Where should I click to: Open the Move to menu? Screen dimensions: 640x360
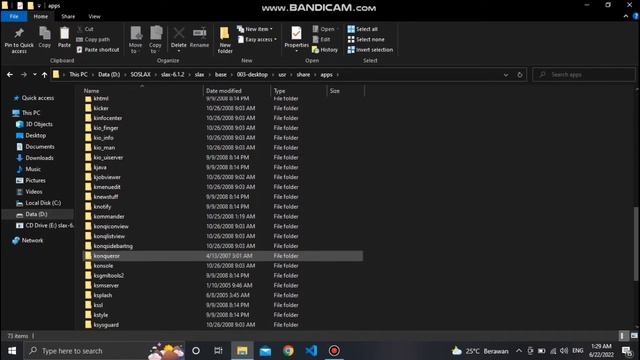coord(136,40)
